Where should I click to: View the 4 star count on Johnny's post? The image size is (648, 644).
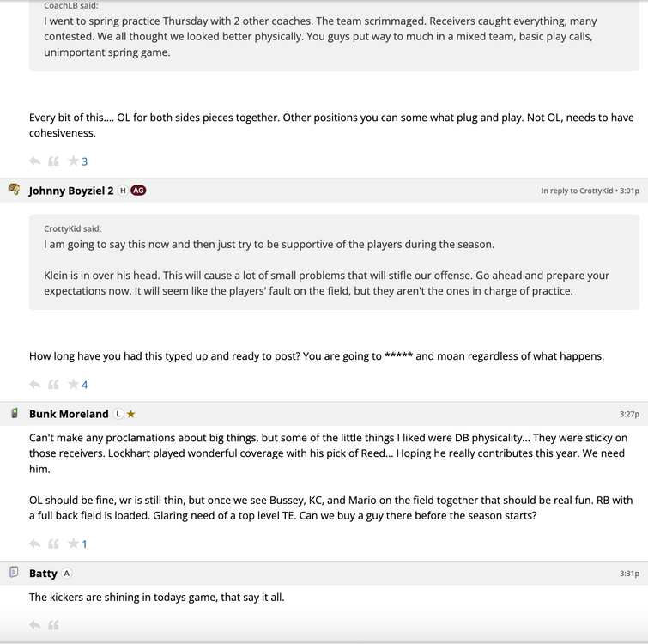(85, 385)
